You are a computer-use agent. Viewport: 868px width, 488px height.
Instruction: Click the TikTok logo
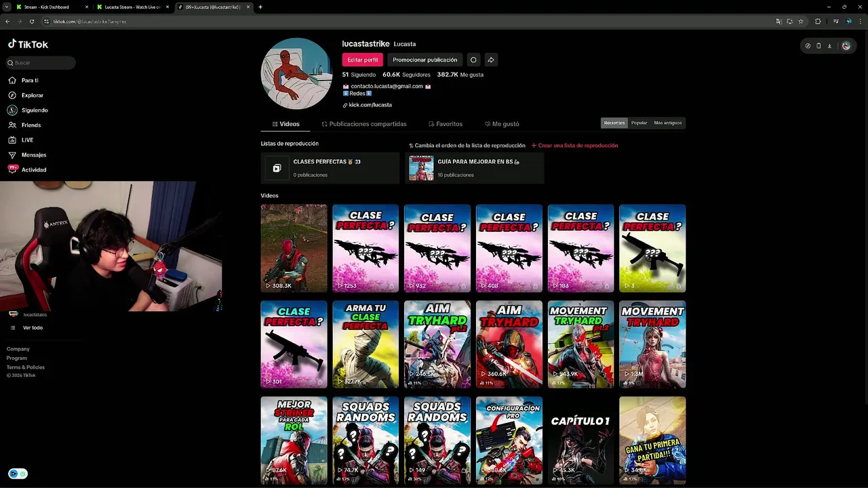(28, 44)
